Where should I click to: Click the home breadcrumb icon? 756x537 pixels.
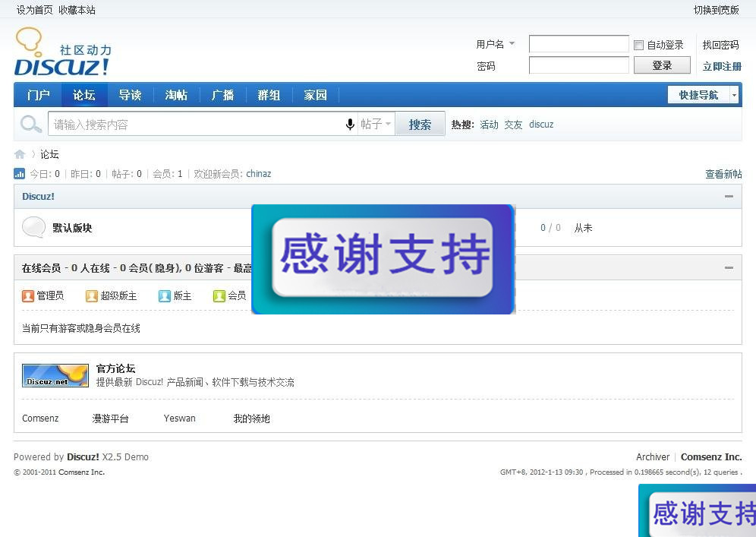(20, 154)
